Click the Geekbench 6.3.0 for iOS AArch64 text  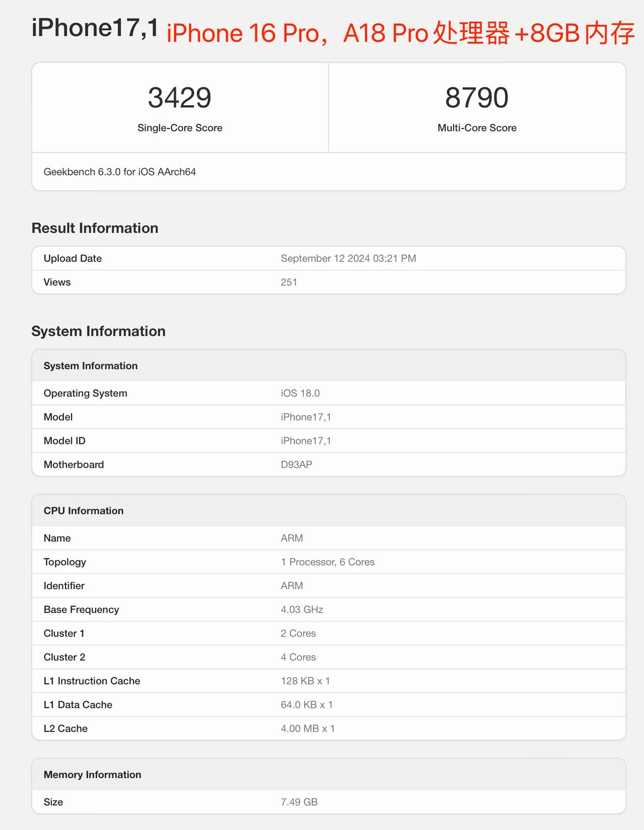click(120, 172)
